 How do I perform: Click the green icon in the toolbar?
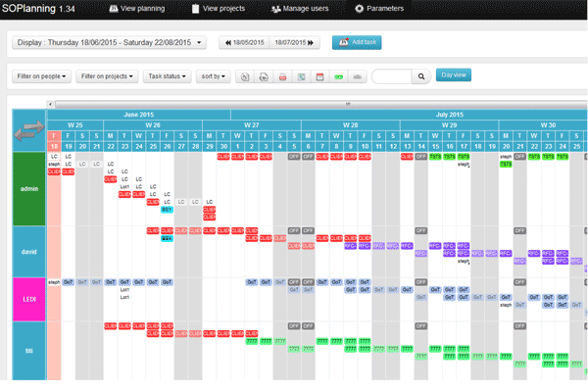tap(338, 75)
